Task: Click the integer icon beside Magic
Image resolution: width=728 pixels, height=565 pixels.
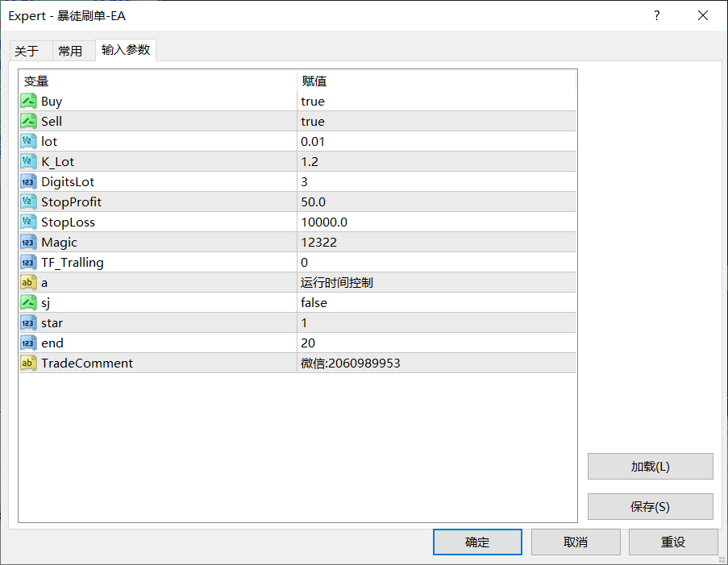Action: click(28, 242)
